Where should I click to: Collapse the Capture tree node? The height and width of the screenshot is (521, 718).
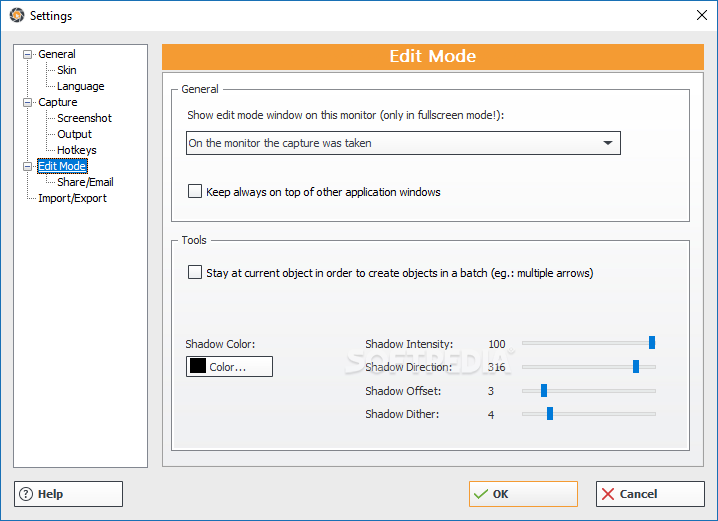(x=27, y=102)
